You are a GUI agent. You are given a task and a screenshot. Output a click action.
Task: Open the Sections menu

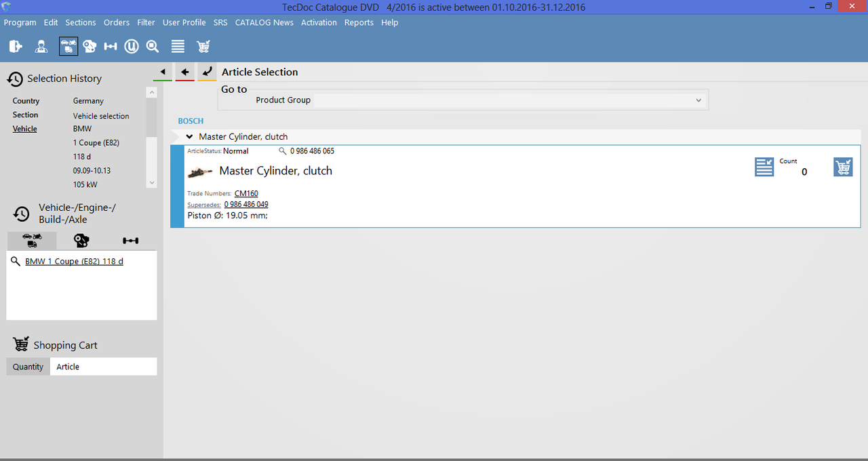[x=81, y=22]
